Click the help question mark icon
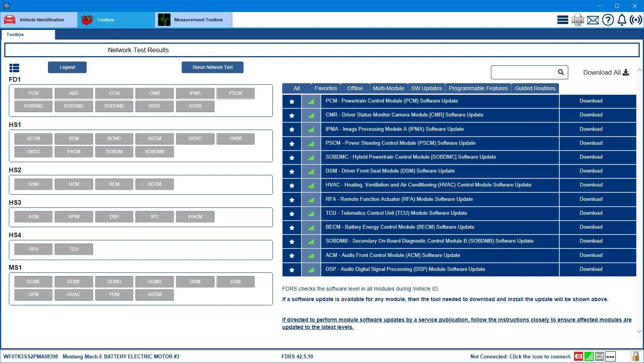Screen dimensions: 644x363 tap(608, 20)
